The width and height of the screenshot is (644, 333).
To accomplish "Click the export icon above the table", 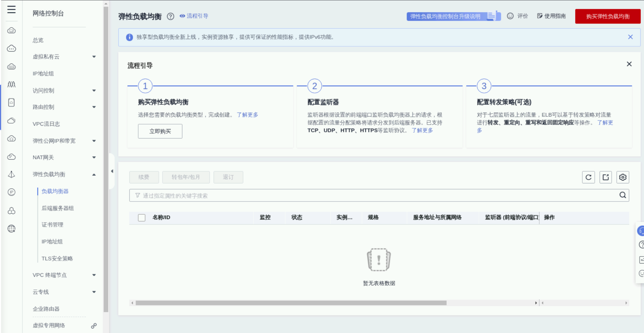I will [x=606, y=177].
